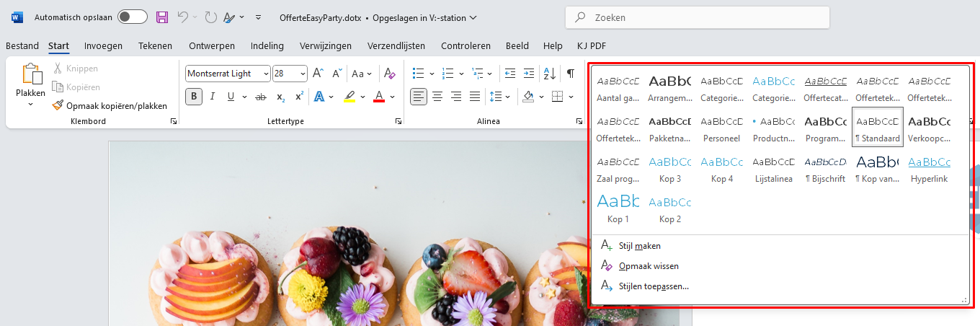Expand the Plakken paste options arrow
Image resolution: width=980 pixels, height=326 pixels.
pyautogui.click(x=31, y=105)
